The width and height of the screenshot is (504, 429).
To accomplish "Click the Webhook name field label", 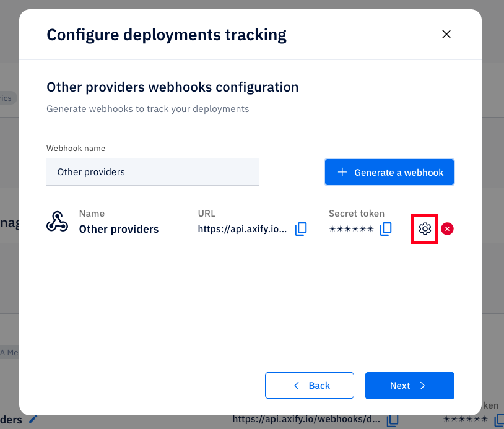I will [76, 148].
